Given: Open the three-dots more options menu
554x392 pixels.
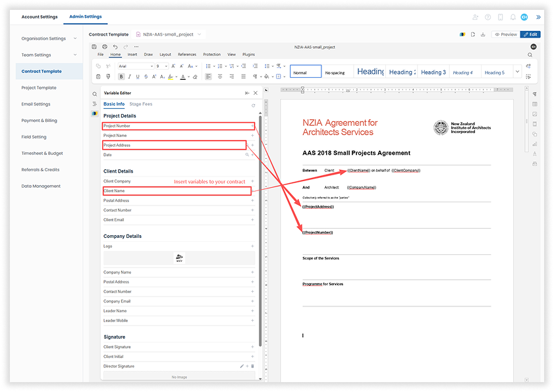Looking at the screenshot, I should coord(136,47).
